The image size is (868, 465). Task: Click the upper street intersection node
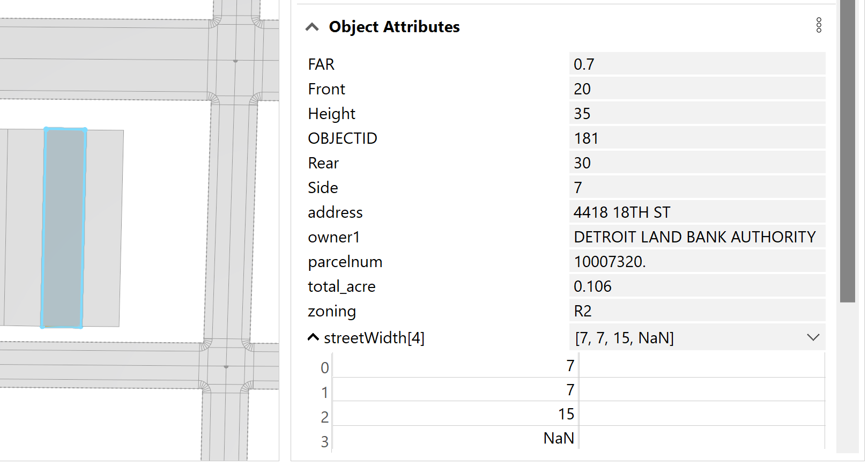[235, 61]
